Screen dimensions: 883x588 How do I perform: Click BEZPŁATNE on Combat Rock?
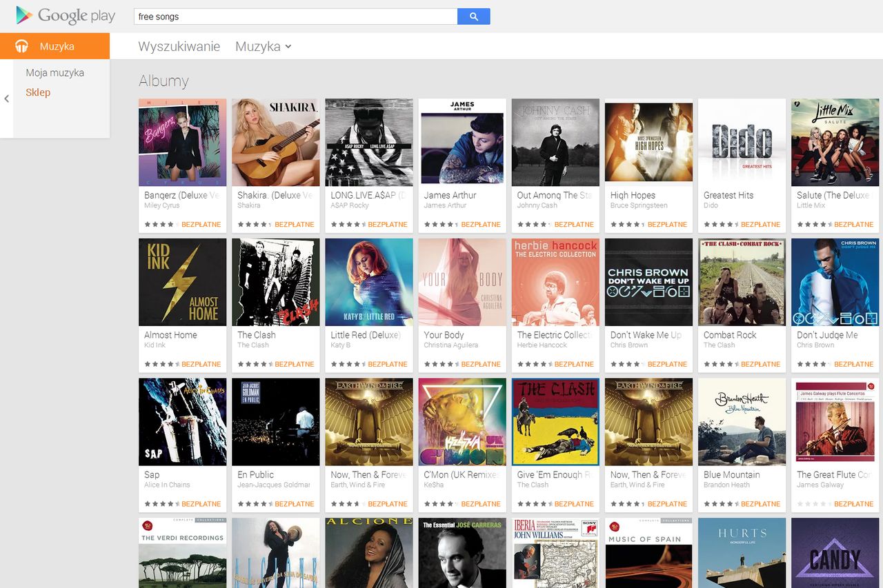point(761,365)
